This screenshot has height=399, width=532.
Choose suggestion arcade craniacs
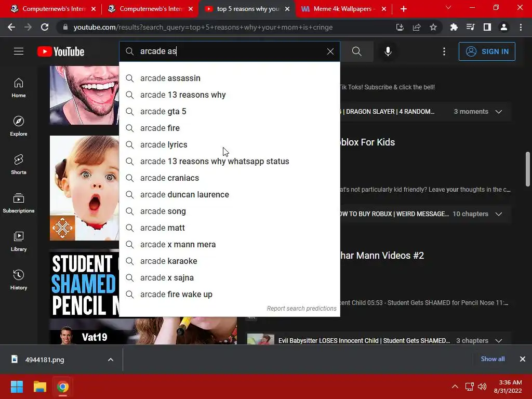(x=230, y=178)
